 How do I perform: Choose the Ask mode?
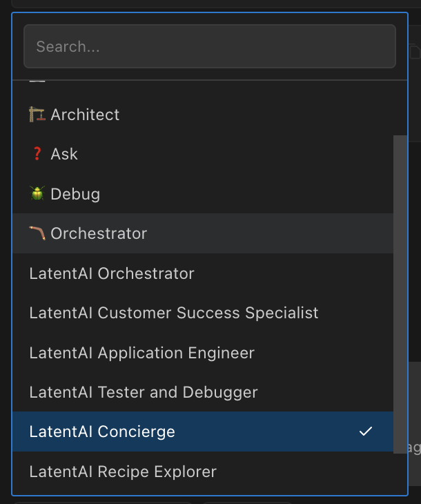(x=203, y=154)
